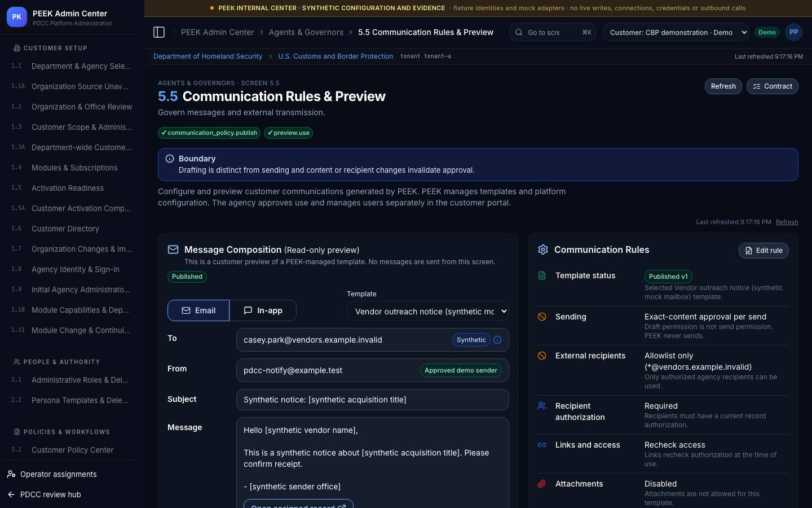
Task: Open the PP user avatar
Action: click(x=793, y=32)
